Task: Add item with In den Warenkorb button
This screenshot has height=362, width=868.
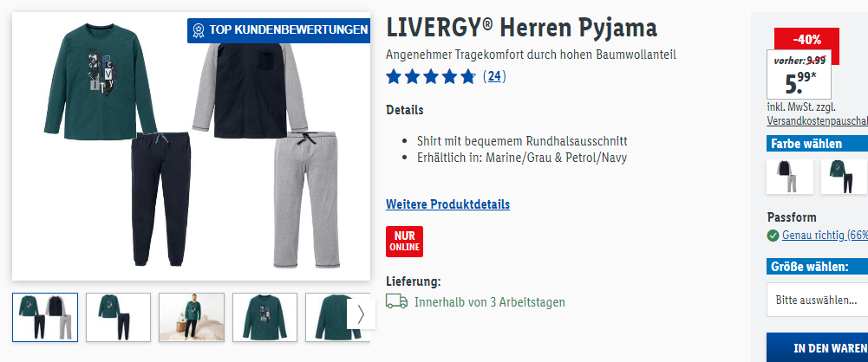Action: pyautogui.click(x=817, y=347)
